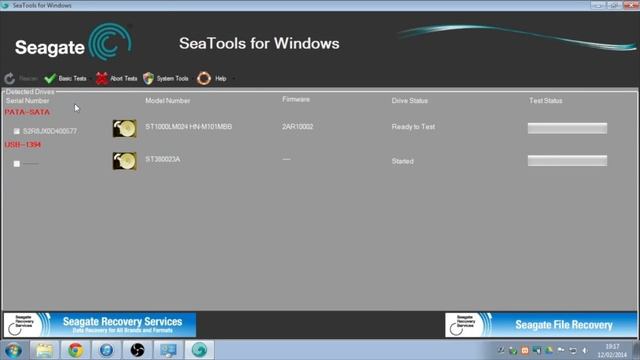This screenshot has height=360, width=640.
Task: Click the PATA-SATA group label
Action: 27,112
